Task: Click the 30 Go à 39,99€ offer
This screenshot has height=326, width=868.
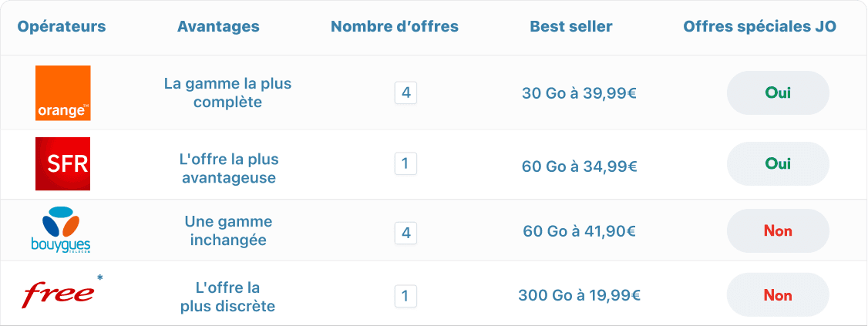Action: point(579,94)
